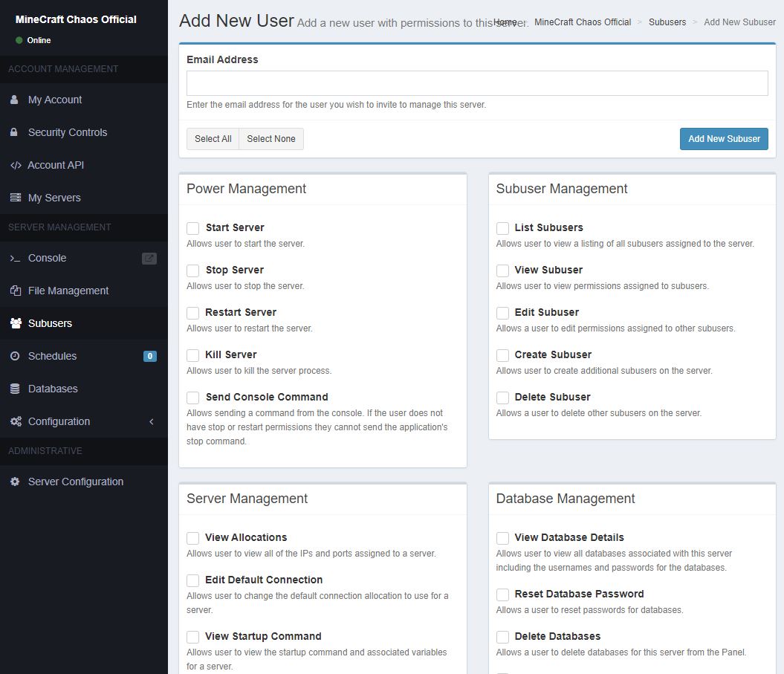784x674 pixels.
Task: Open the Subusers sidebar menu item
Action: [50, 323]
